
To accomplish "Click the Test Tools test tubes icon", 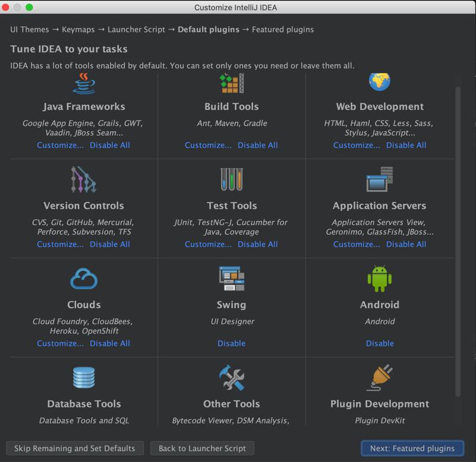I will coord(232,179).
